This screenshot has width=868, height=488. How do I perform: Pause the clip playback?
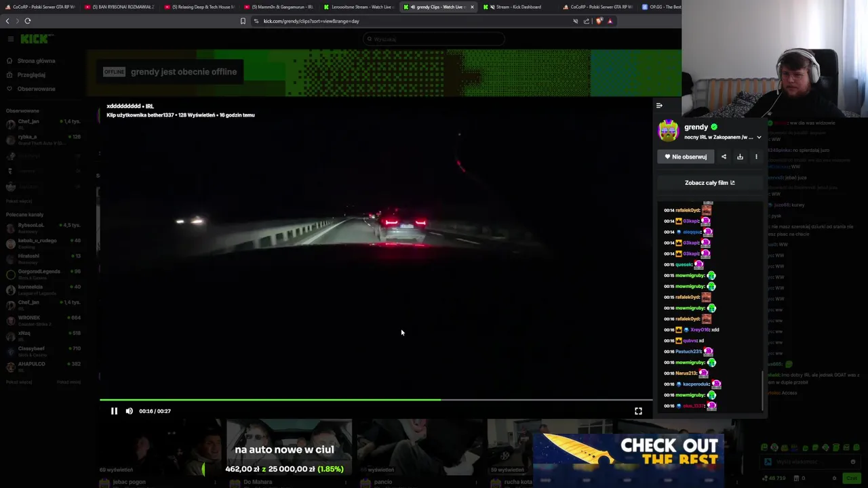(x=114, y=411)
